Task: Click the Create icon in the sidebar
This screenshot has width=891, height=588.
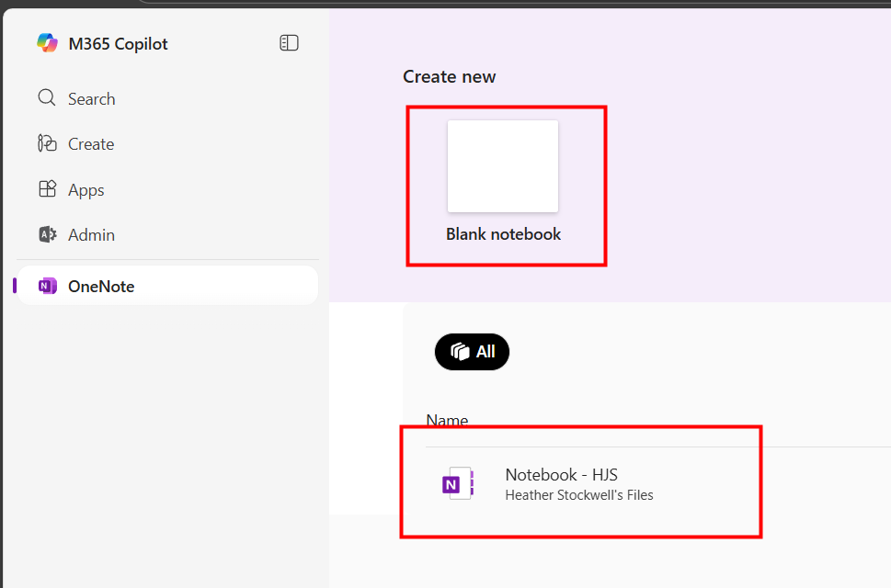Action: pyautogui.click(x=47, y=143)
